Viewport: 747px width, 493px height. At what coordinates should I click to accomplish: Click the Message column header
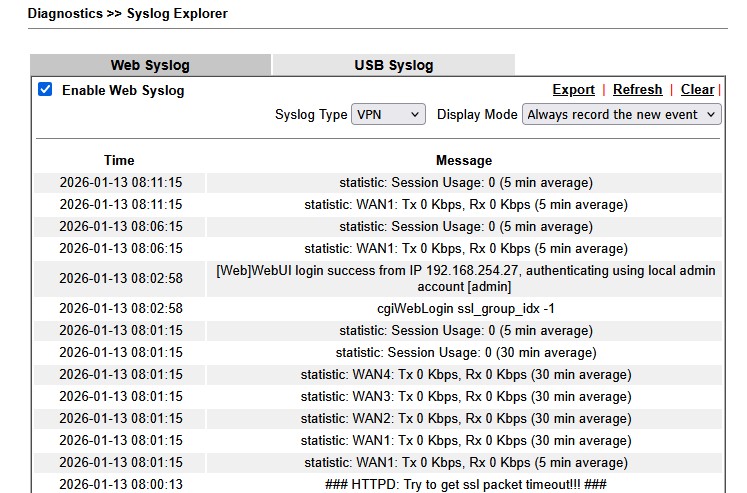coord(464,160)
